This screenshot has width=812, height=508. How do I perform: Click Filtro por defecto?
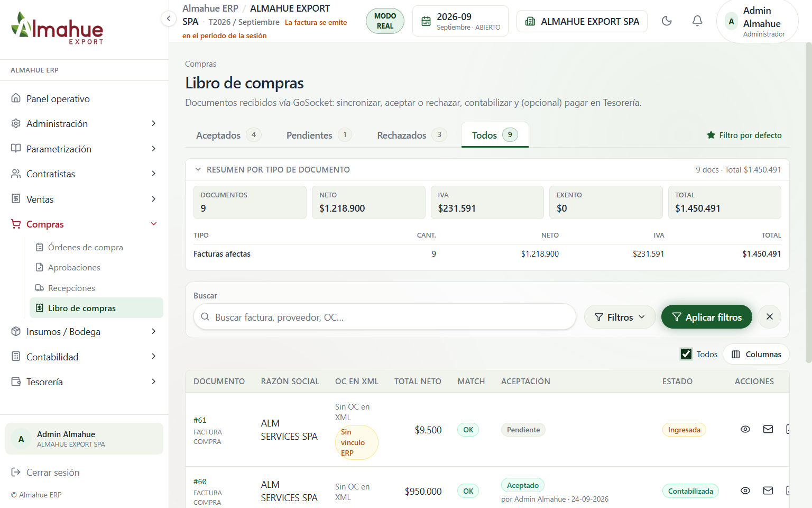click(x=744, y=135)
